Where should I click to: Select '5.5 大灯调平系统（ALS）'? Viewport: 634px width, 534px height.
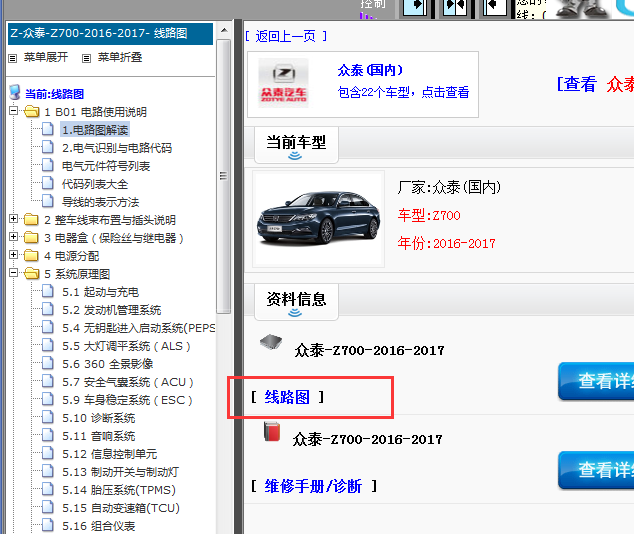[126, 346]
